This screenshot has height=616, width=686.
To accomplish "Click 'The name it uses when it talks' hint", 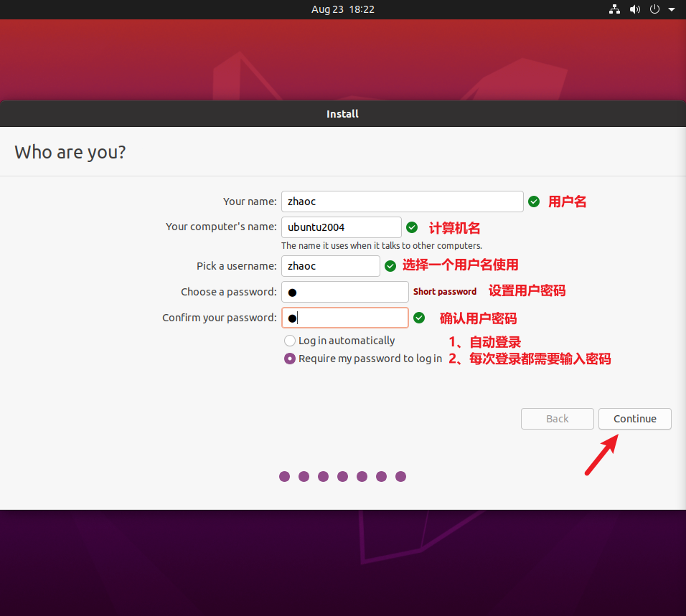I will [x=382, y=246].
